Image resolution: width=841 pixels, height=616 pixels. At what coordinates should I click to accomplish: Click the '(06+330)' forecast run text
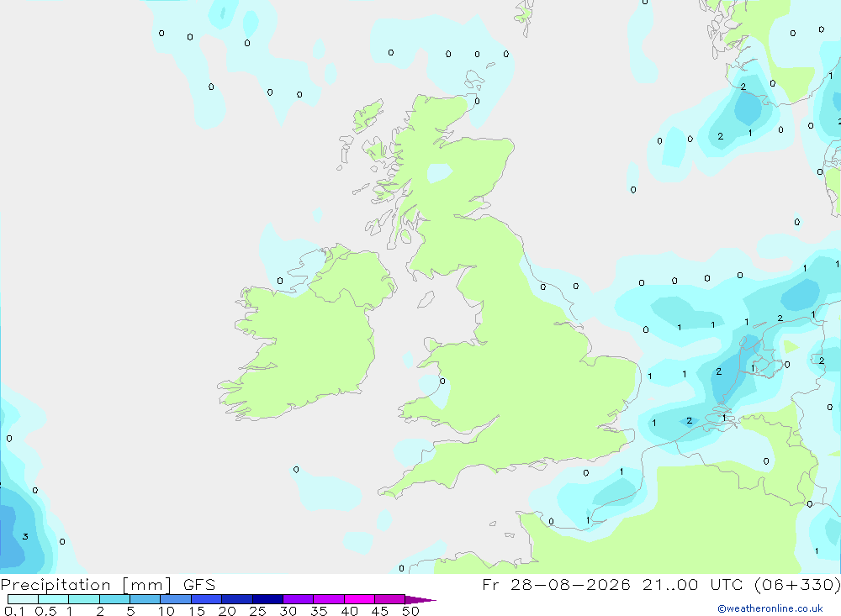coord(797,584)
